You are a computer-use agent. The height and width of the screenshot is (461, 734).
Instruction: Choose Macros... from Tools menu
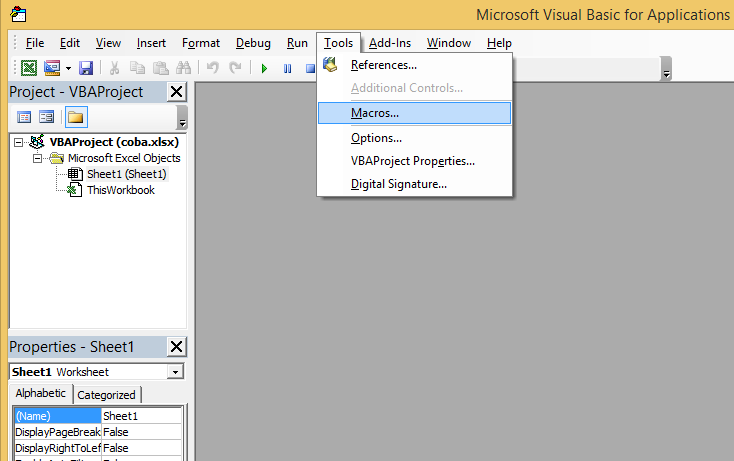coord(414,113)
